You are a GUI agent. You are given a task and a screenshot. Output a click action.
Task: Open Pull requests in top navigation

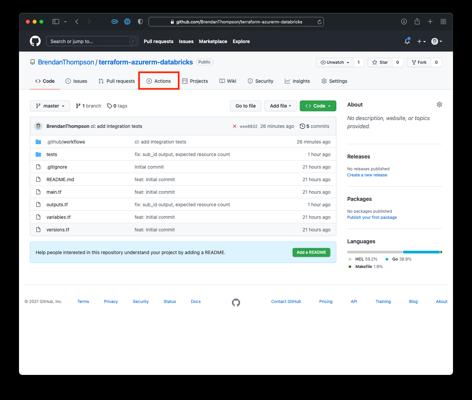click(158, 41)
